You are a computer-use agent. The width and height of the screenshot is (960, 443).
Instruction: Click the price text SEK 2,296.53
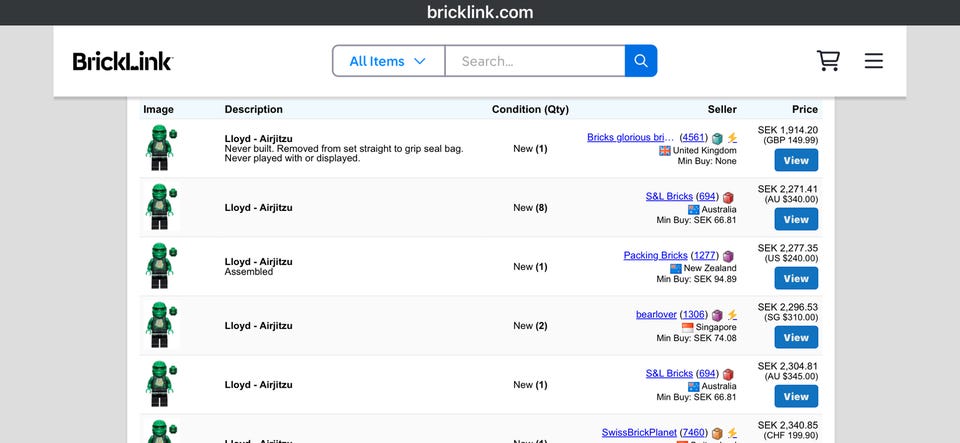[787, 307]
